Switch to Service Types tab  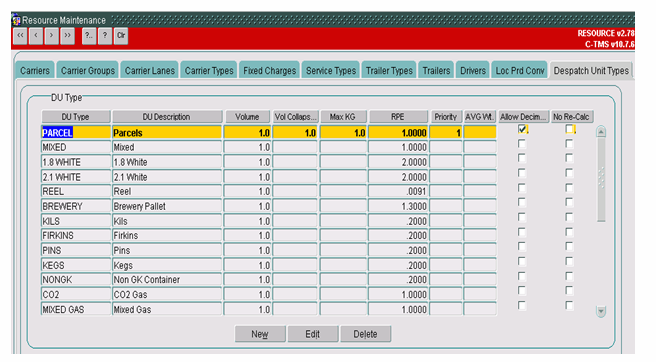click(x=331, y=70)
